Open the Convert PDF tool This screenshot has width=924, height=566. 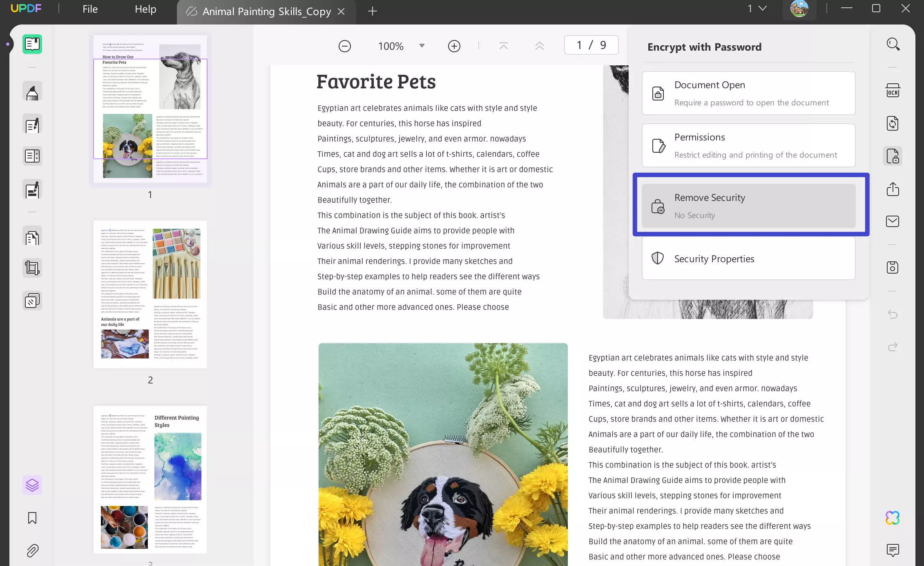[x=893, y=123]
